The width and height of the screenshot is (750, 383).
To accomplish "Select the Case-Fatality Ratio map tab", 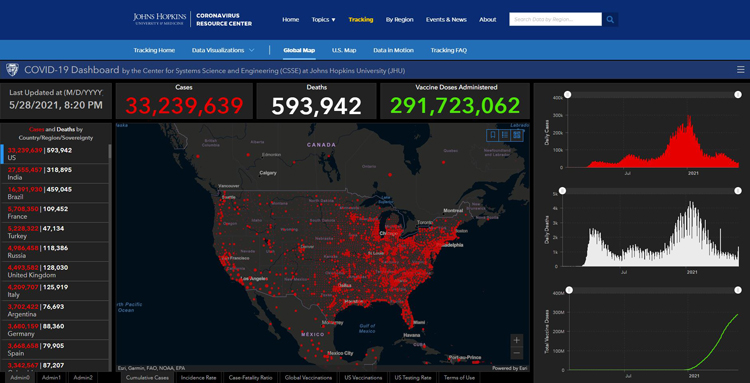I will click(250, 378).
